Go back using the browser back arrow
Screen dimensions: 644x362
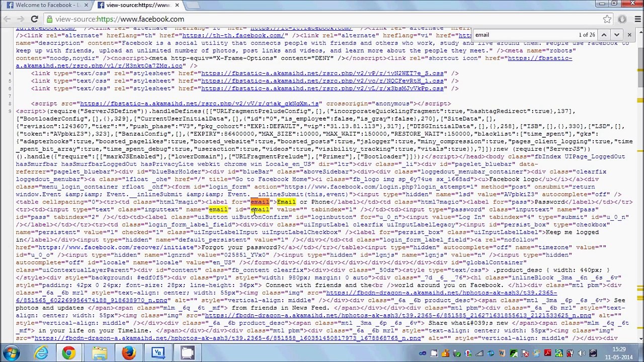(x=7, y=19)
